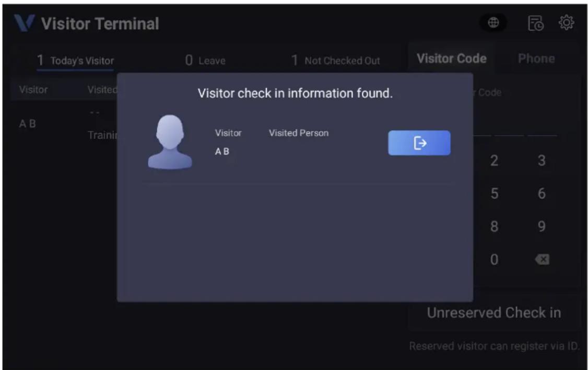Screen dimensions: 588x370
Task: Switch to the Phone tab
Action: pos(536,58)
